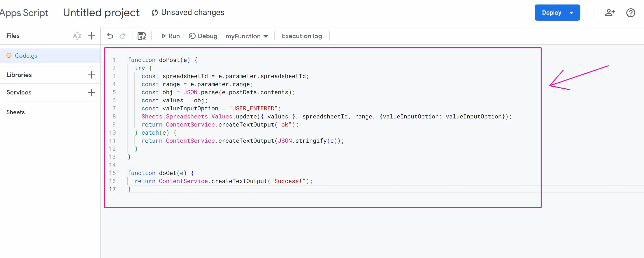644x258 pixels.
Task: Click the orange unsaved indicator beside Code.gs
Action: tap(9, 55)
